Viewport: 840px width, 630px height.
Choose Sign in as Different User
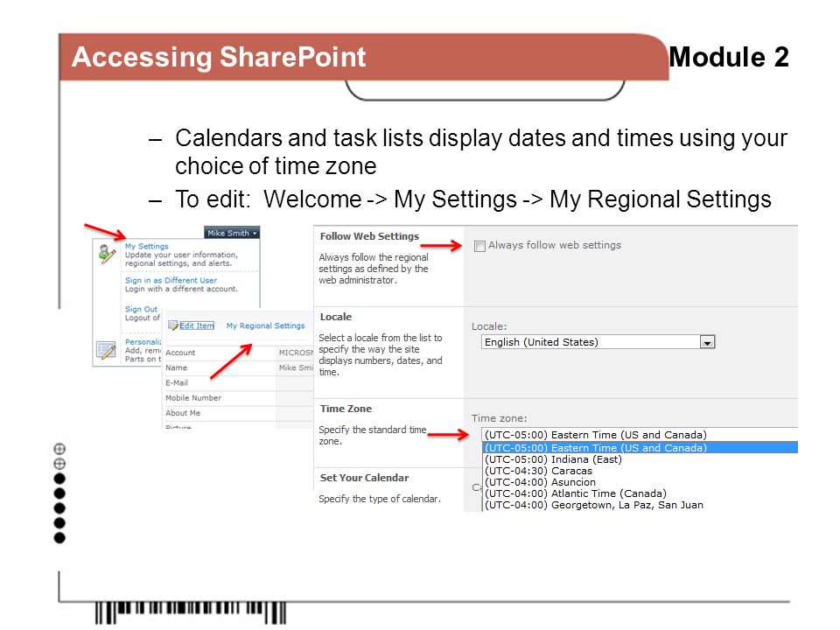pyautogui.click(x=171, y=280)
